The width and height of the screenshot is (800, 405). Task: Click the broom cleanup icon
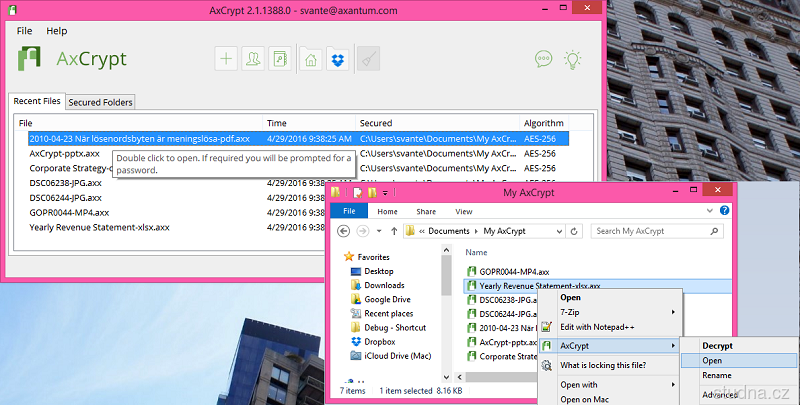tap(368, 59)
